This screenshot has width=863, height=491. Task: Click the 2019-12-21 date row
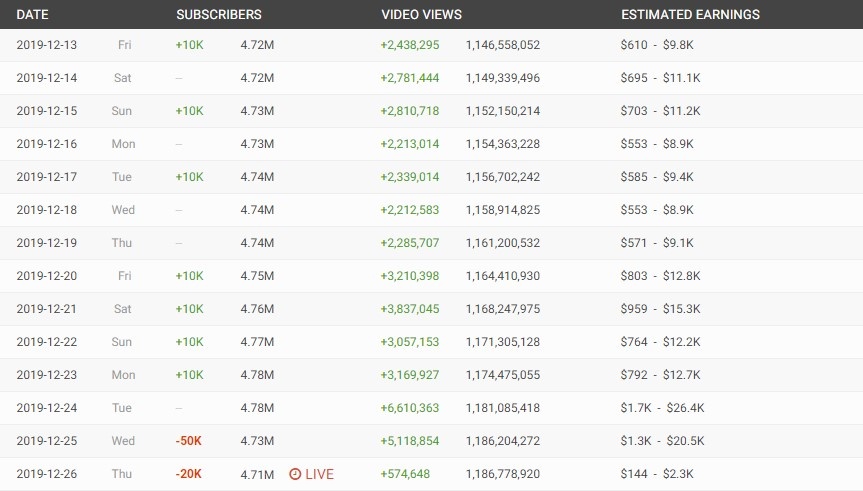47,309
